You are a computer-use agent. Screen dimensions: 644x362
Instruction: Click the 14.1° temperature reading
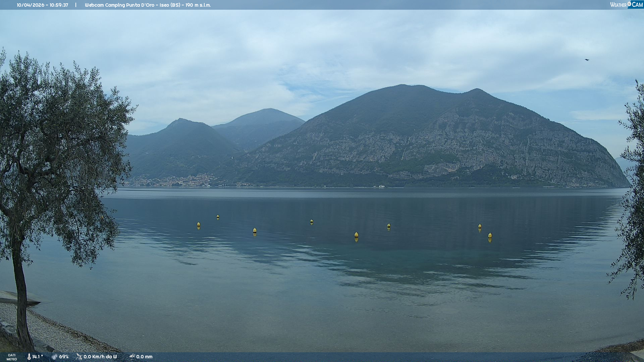[38, 357]
